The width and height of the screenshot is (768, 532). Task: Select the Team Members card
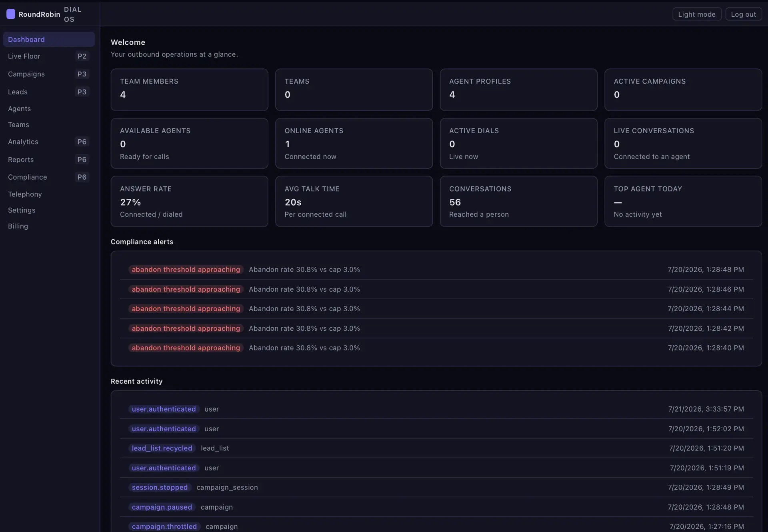point(189,90)
